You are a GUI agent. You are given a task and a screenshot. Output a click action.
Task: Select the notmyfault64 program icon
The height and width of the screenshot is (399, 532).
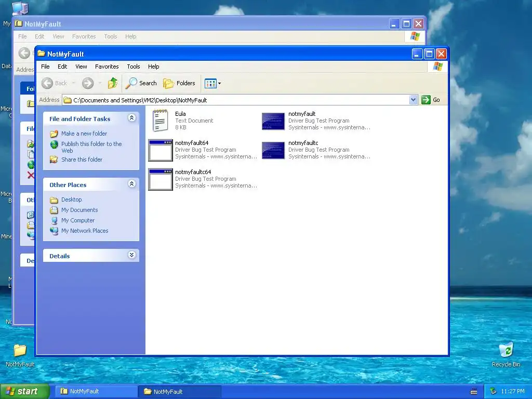pos(161,150)
